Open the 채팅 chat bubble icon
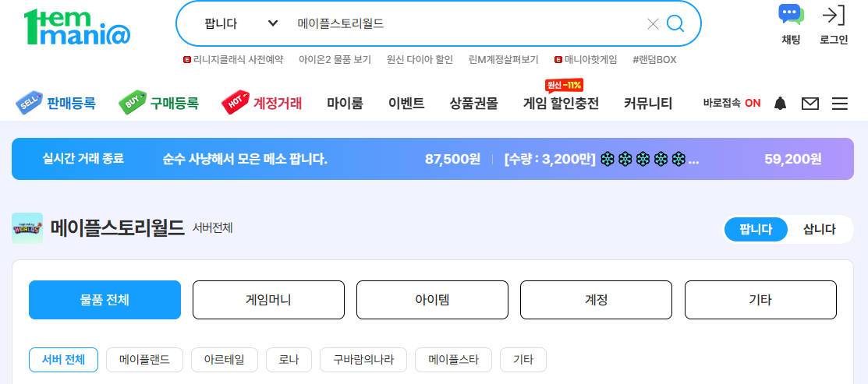Screen dimensions: 868x384 tap(791, 15)
